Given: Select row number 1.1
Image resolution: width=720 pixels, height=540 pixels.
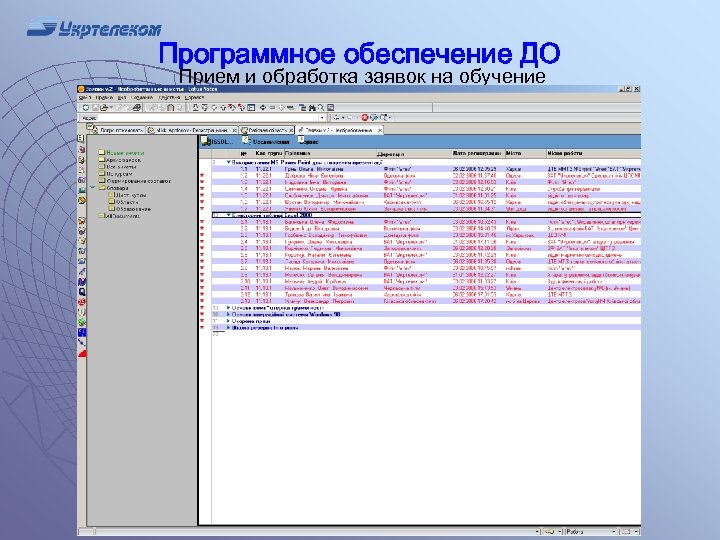Looking at the screenshot, I should pyautogui.click(x=426, y=169).
